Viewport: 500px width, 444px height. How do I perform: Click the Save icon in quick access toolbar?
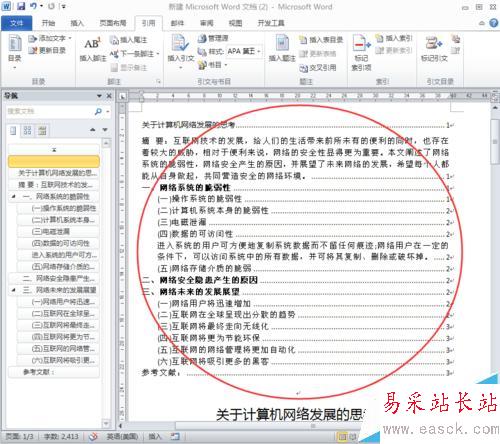[21, 6]
